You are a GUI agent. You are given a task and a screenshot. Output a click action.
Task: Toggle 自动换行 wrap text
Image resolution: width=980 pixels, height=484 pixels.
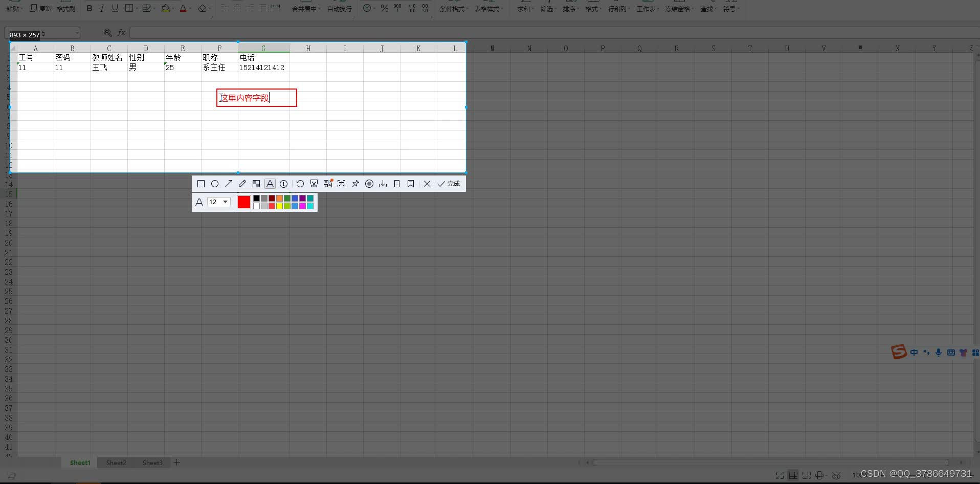340,9
